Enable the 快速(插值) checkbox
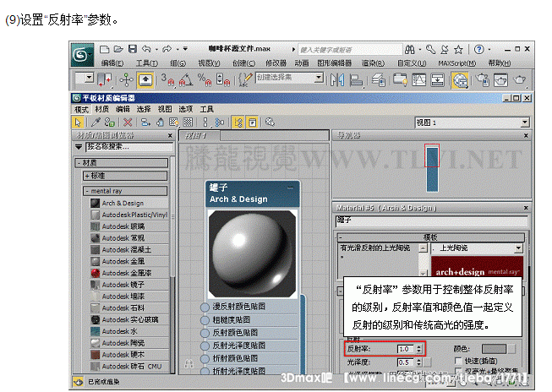This screenshot has height=392, width=552. click(457, 361)
